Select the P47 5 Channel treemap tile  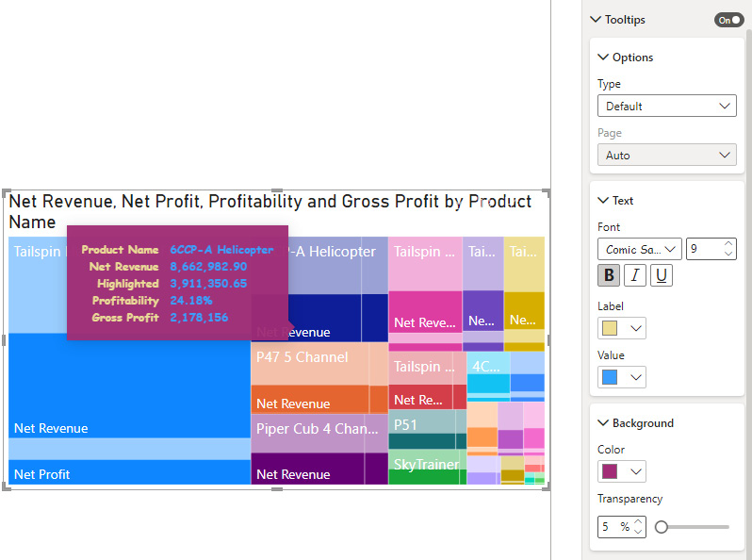coord(319,363)
